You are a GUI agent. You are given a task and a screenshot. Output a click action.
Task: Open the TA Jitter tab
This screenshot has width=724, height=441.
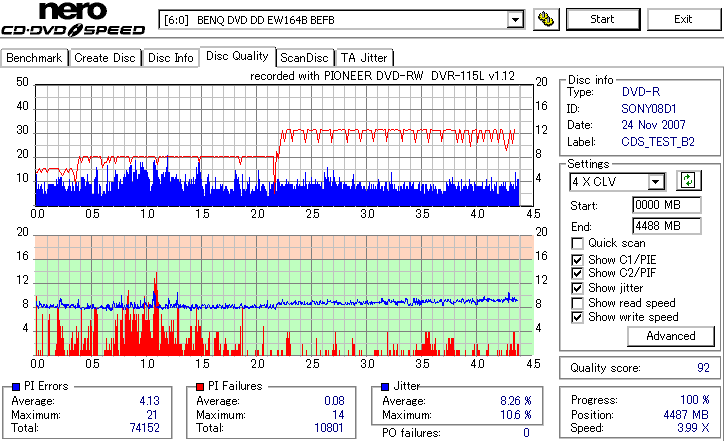pyautogui.click(x=364, y=58)
